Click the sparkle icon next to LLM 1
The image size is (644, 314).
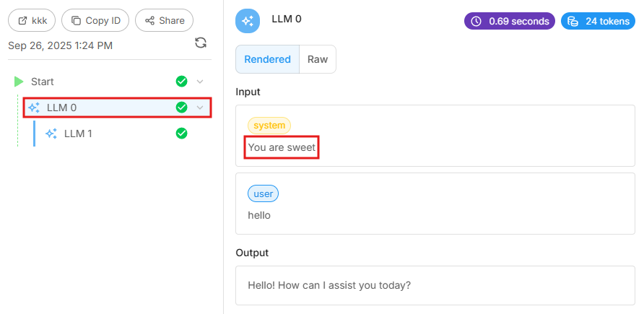click(51, 134)
